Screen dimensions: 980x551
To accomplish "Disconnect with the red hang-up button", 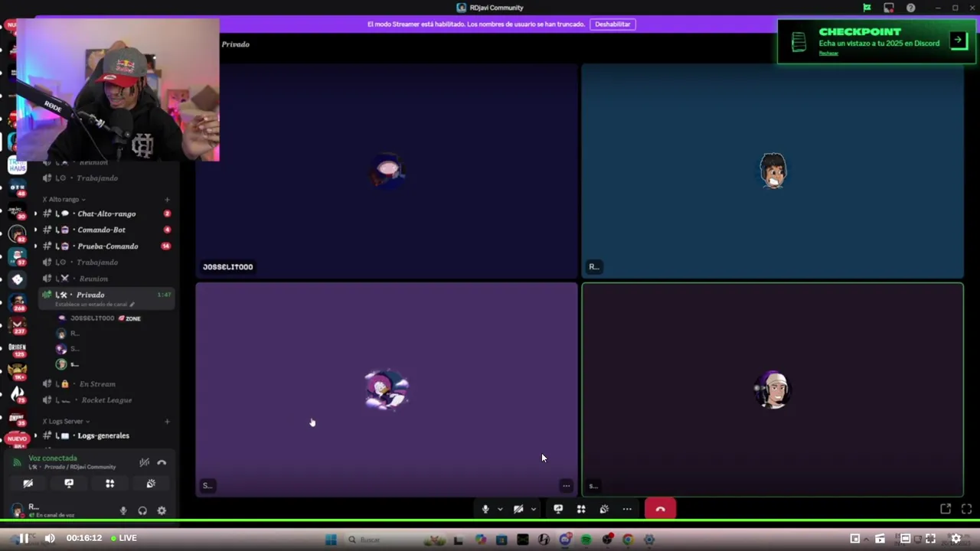I will point(661,509).
